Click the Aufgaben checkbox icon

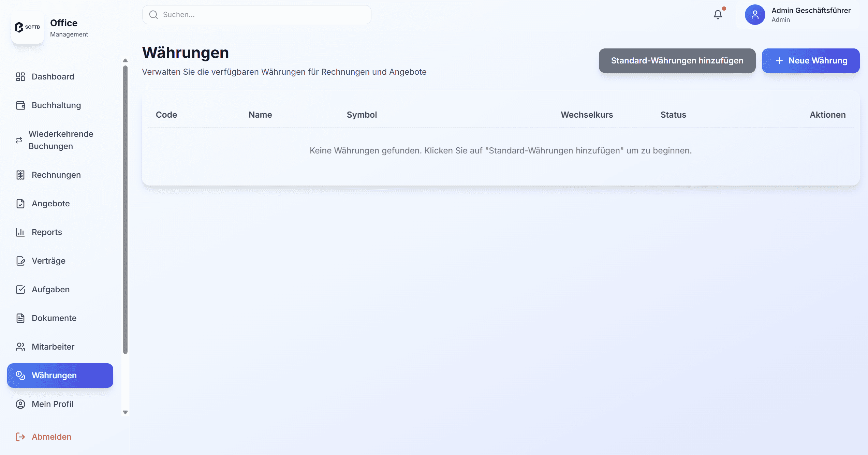pos(20,290)
